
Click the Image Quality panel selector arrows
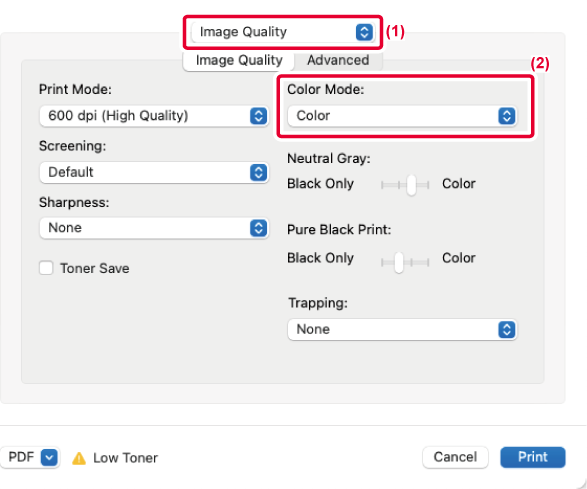point(364,32)
